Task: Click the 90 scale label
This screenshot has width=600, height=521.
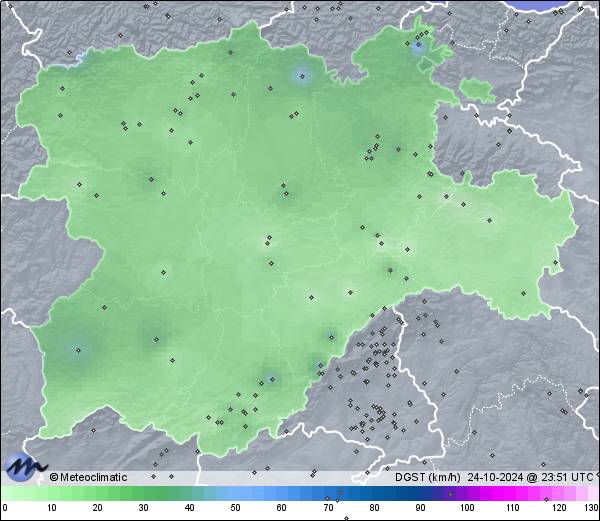Action: 420,508
